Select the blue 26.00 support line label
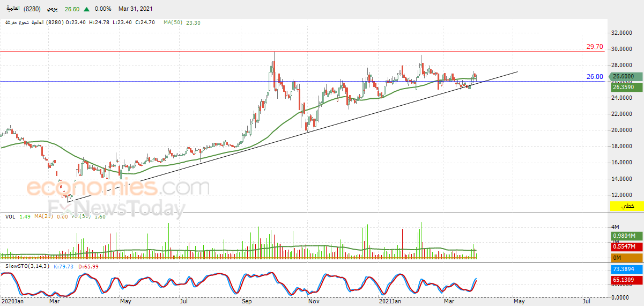Viewport: 644px width, 306px height. (594, 77)
